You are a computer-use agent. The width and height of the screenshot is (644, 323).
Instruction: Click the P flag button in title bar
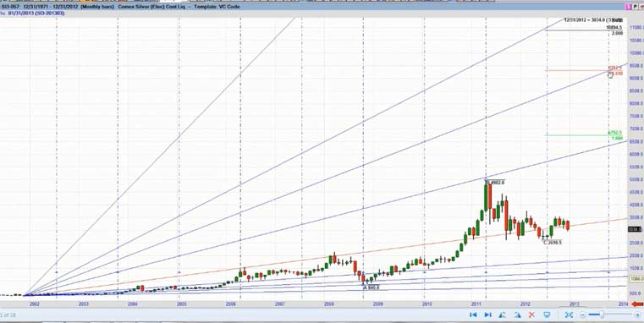pyautogui.click(x=635, y=7)
